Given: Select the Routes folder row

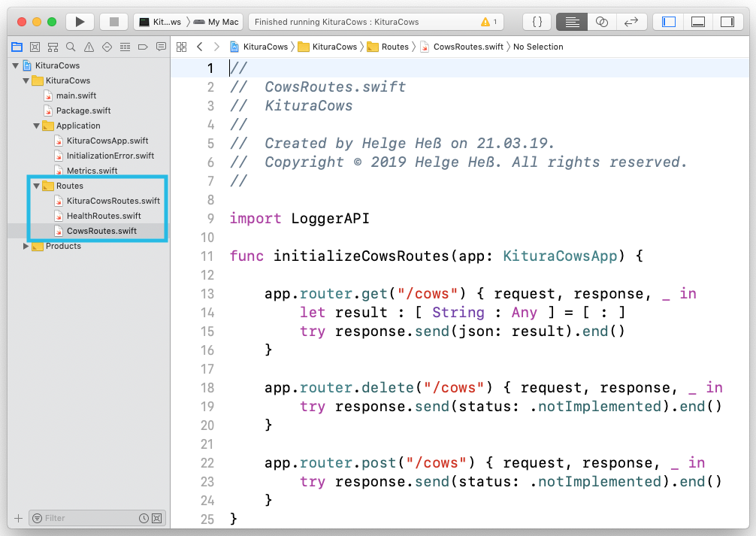Looking at the screenshot, I should [x=89, y=186].
